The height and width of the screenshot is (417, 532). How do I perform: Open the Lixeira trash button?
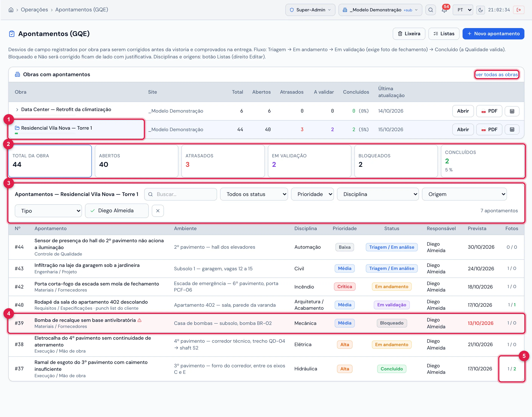pyautogui.click(x=409, y=34)
